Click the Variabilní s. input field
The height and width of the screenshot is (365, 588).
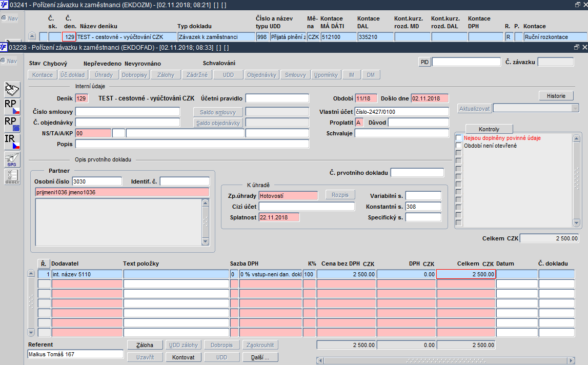pos(423,195)
